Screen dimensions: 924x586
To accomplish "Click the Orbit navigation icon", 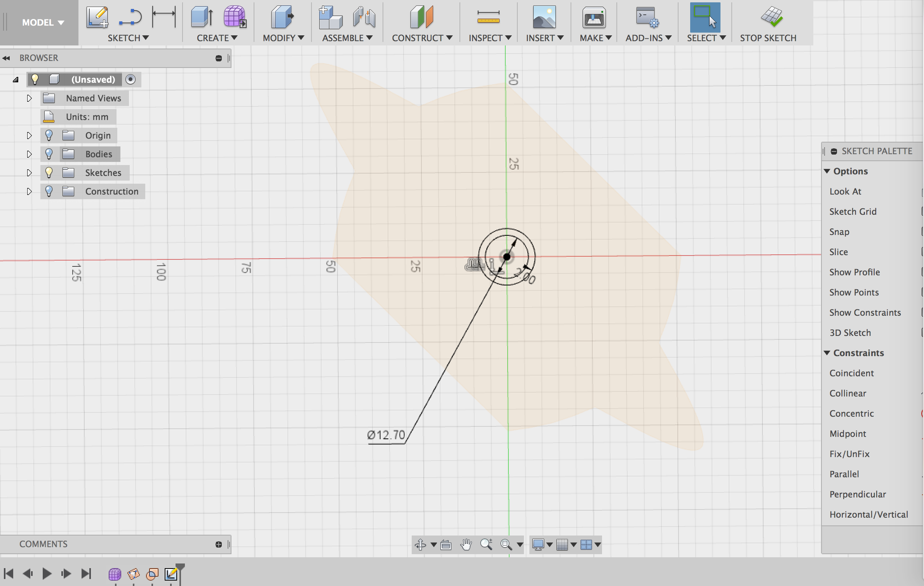I will (420, 544).
